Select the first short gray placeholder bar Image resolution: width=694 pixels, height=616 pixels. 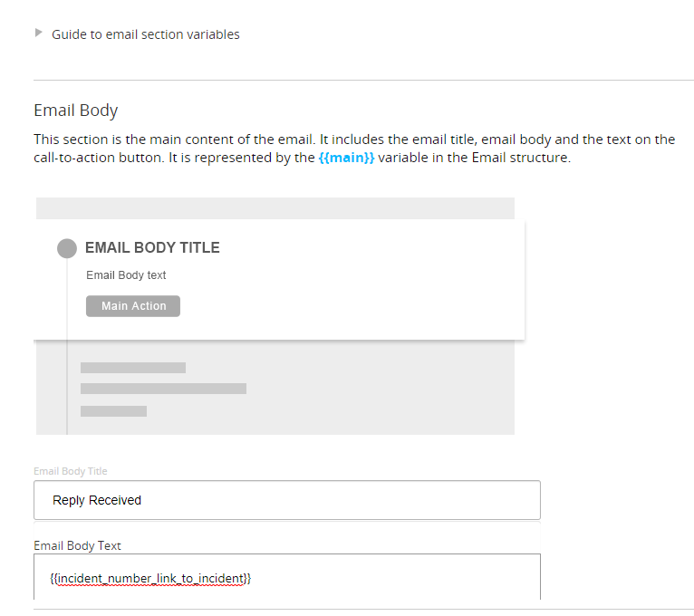tap(133, 368)
